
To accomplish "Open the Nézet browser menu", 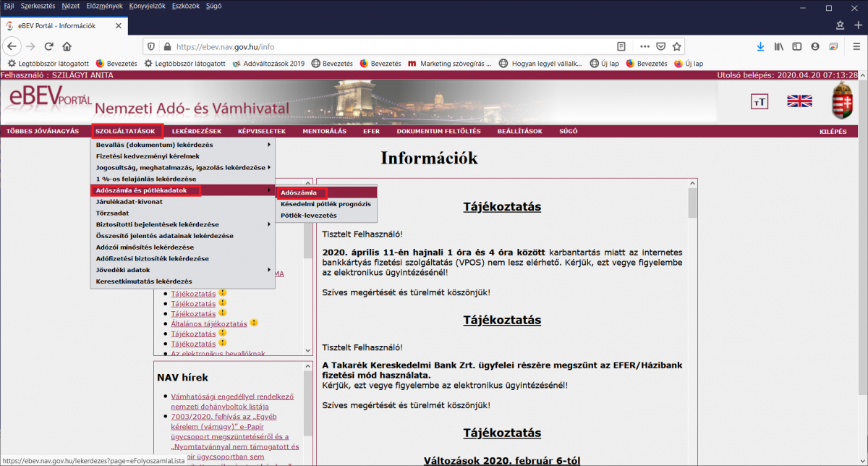I will [71, 6].
